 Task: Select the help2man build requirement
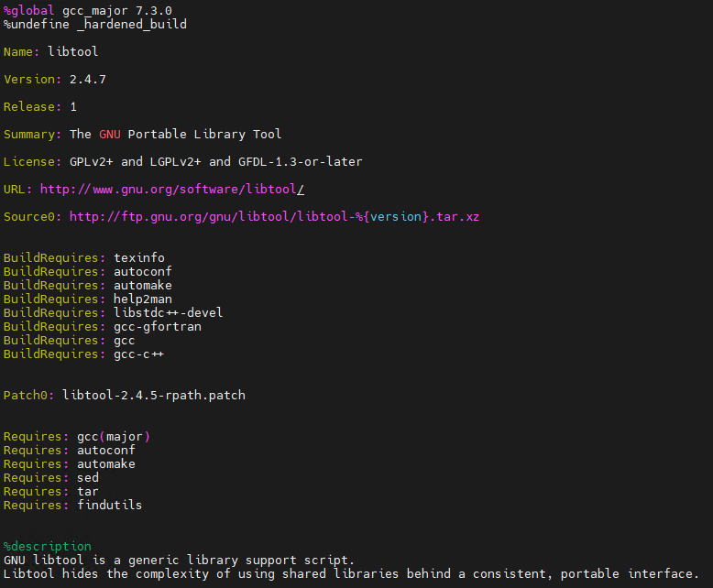point(142,299)
